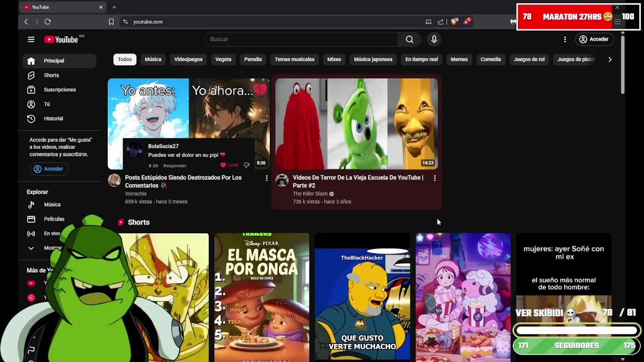The image size is (644, 362).
Task: Open The Killer Slash channel name link
Action: (x=310, y=194)
